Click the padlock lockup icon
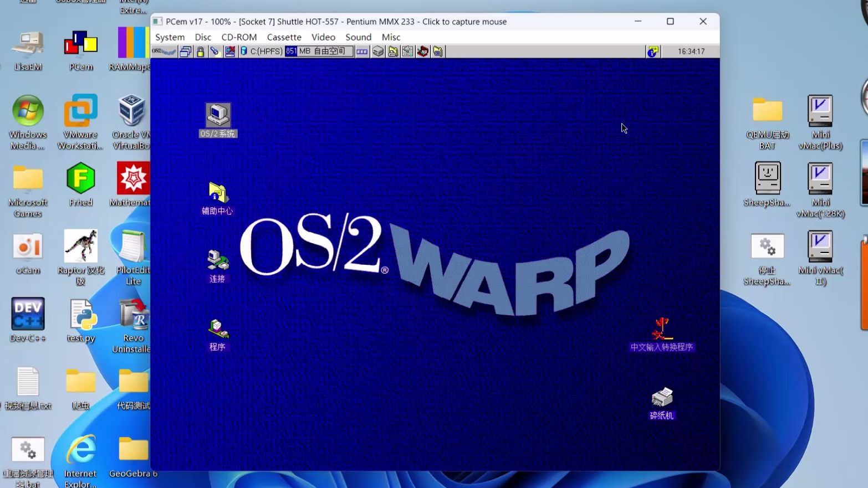This screenshot has height=488, width=868. tap(200, 52)
